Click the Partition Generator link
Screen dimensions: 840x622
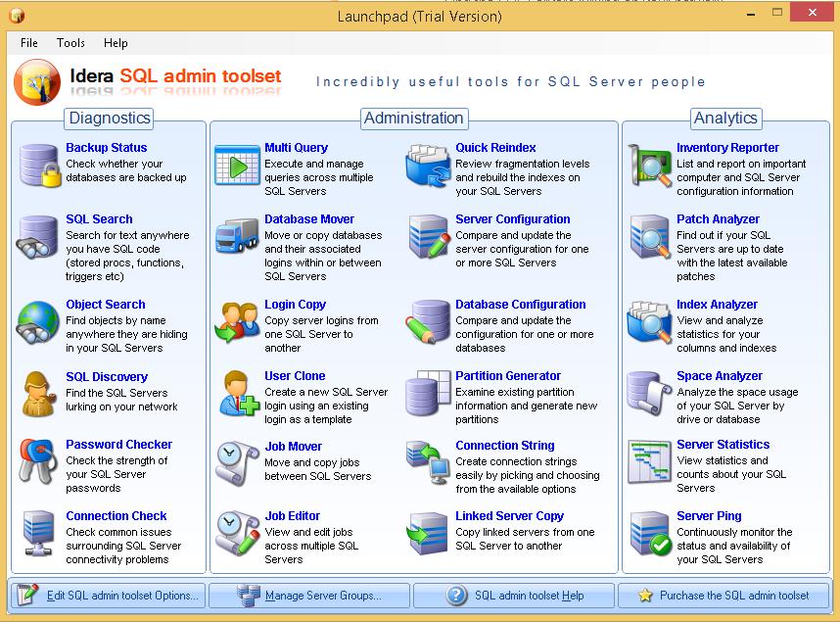point(508,376)
